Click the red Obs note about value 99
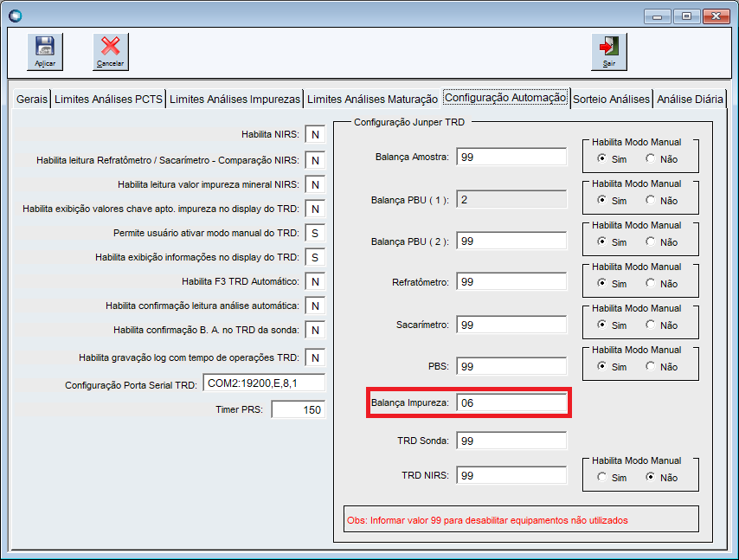 point(487,520)
